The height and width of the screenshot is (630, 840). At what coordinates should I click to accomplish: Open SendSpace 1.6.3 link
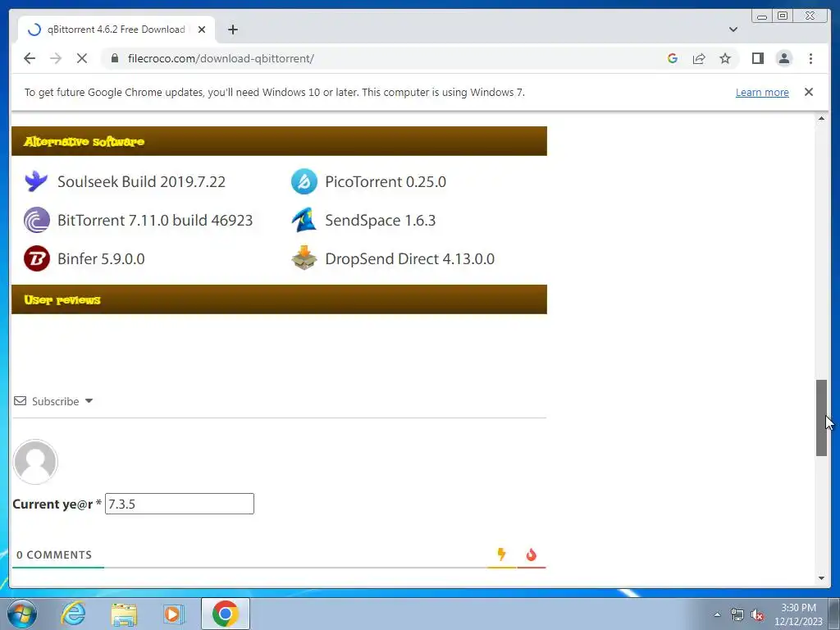(381, 220)
